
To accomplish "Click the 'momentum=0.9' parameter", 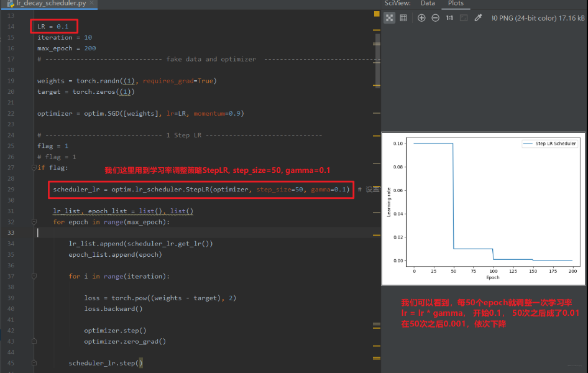I will click(x=217, y=114).
